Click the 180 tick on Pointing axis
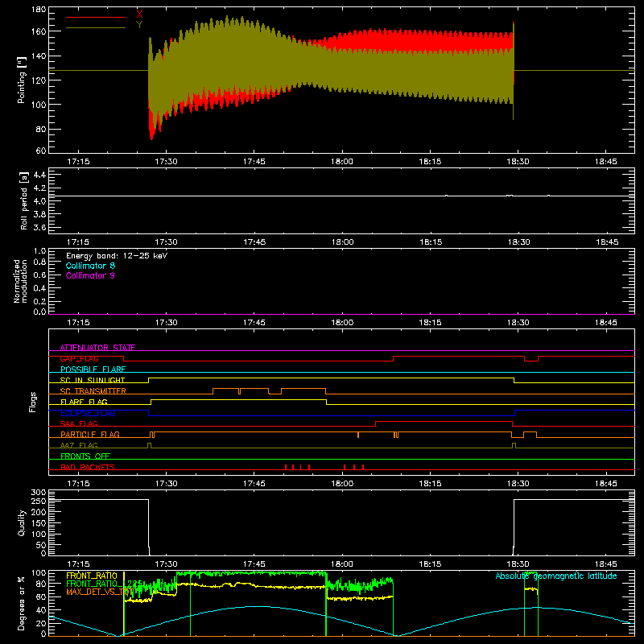 coord(39,10)
